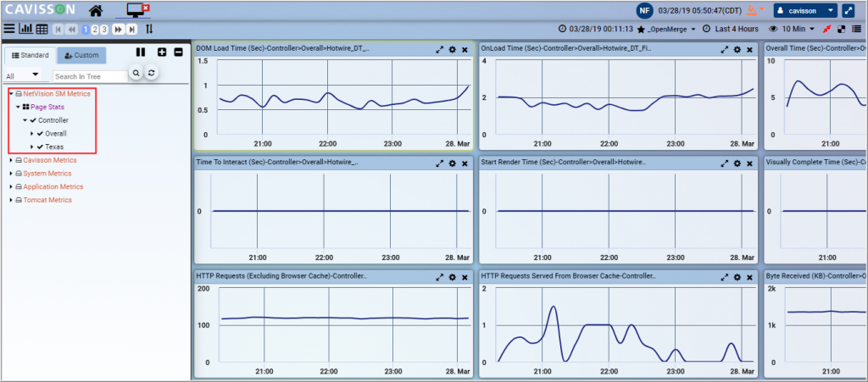Close the Start Render Time panel
868x382 pixels.
coord(749,163)
